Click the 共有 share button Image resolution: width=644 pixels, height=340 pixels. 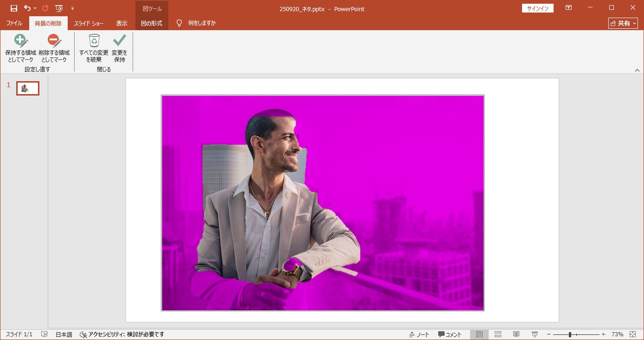click(x=623, y=23)
